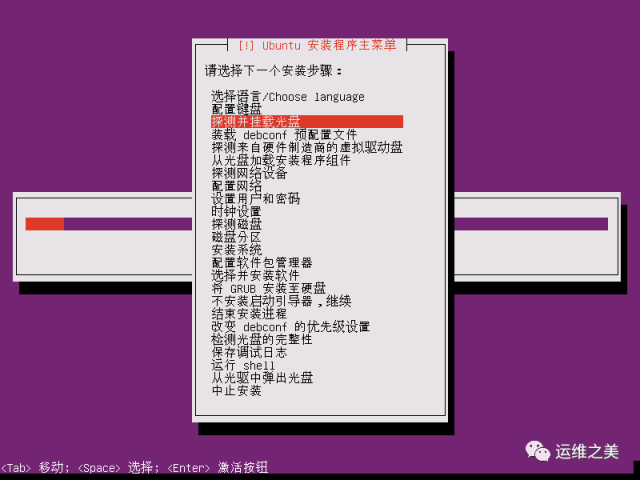
Task: Choose 选择并安装软件 step
Action: point(256,275)
